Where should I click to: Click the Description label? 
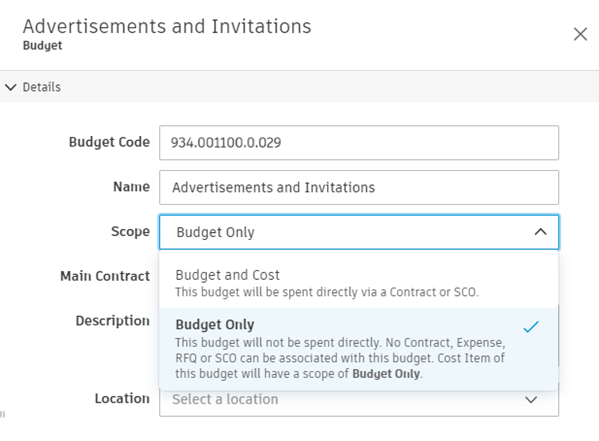coord(112,321)
